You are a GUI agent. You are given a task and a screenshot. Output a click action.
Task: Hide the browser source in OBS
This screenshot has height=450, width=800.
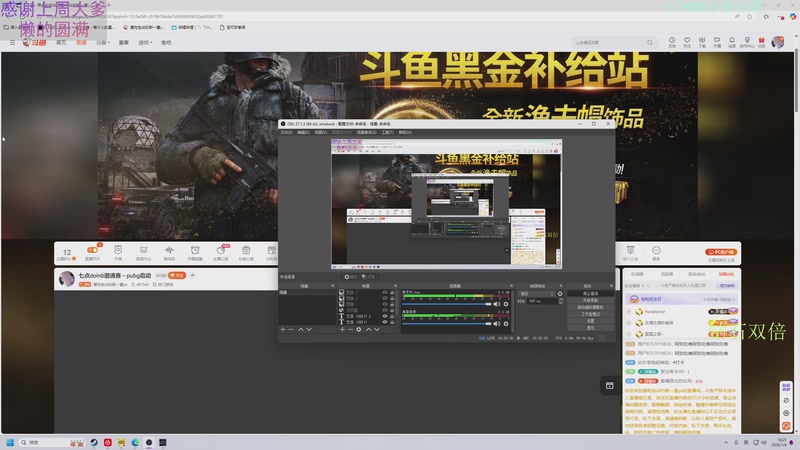385,310
